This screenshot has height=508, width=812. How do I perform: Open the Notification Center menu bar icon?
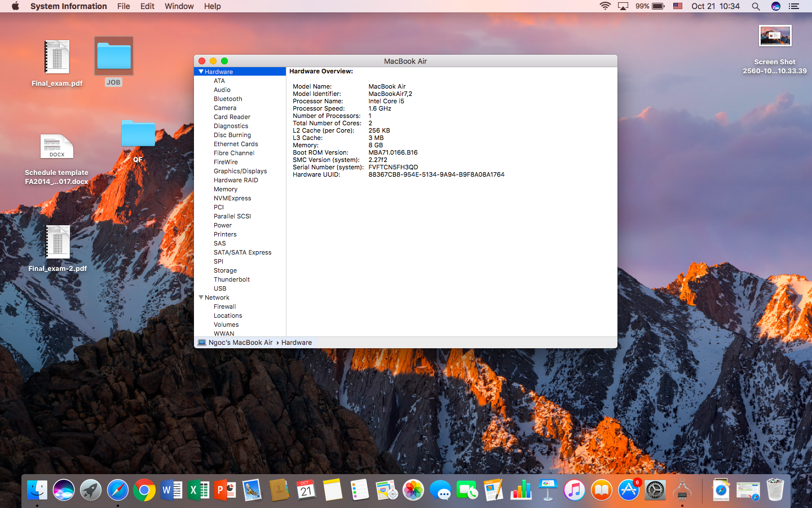pyautogui.click(x=794, y=6)
